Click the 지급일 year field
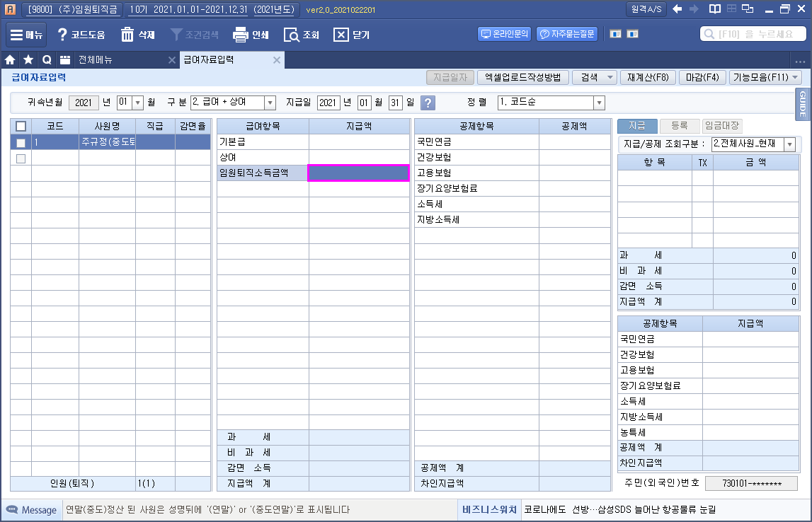 coord(328,103)
